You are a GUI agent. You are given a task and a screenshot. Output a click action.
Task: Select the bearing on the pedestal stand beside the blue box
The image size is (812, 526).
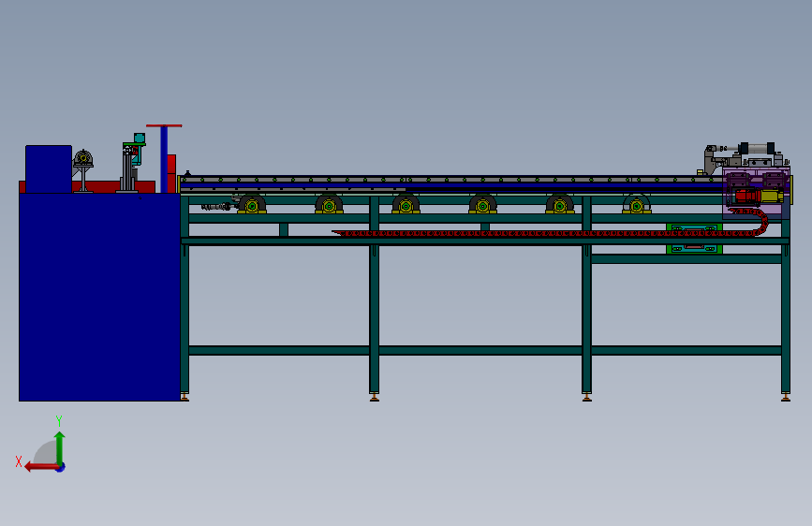point(82,158)
